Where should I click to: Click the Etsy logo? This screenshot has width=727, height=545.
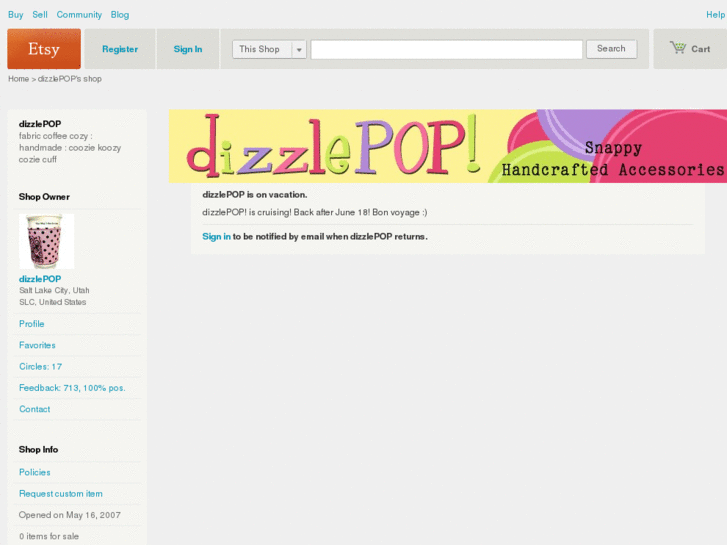click(44, 49)
